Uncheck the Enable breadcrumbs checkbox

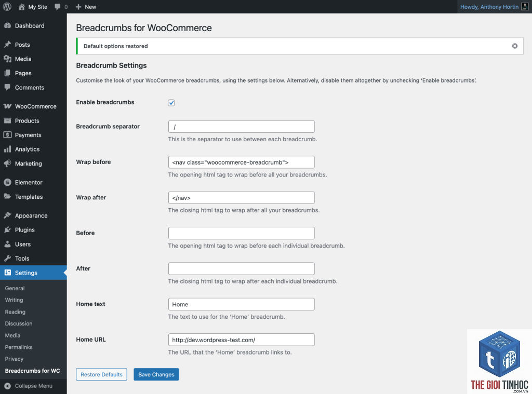click(171, 103)
